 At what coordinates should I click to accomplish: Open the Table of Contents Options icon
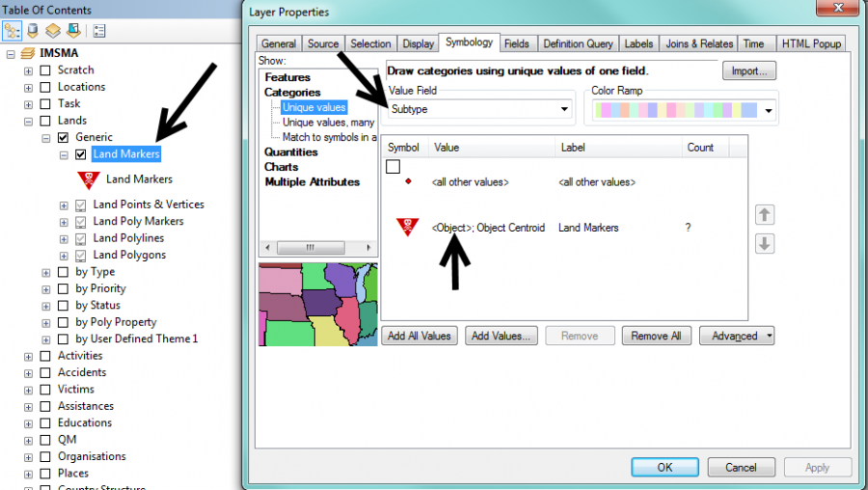tap(99, 30)
